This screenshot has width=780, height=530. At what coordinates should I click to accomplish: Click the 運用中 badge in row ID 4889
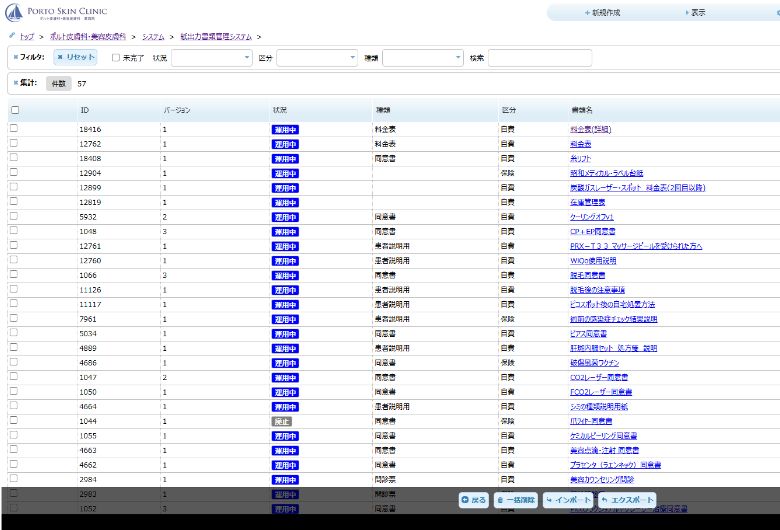coord(285,349)
